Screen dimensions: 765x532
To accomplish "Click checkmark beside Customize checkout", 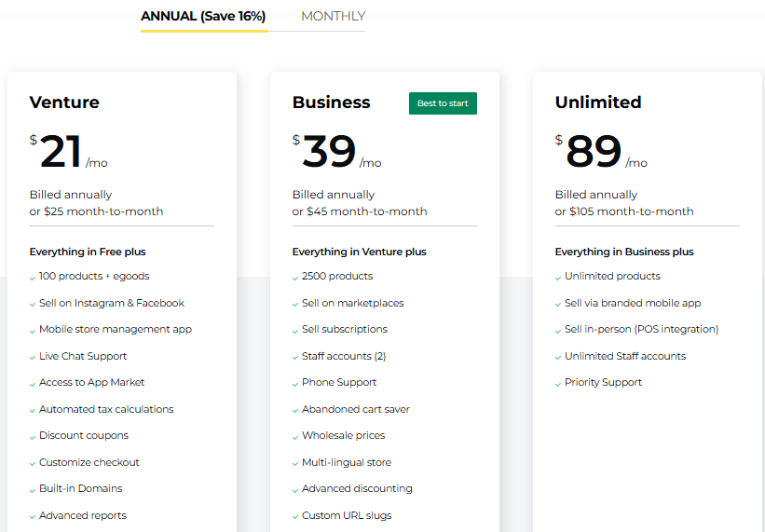I will (x=33, y=464).
